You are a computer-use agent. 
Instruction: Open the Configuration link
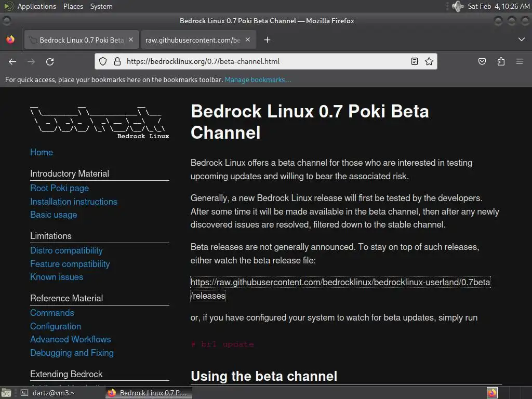[x=56, y=326]
